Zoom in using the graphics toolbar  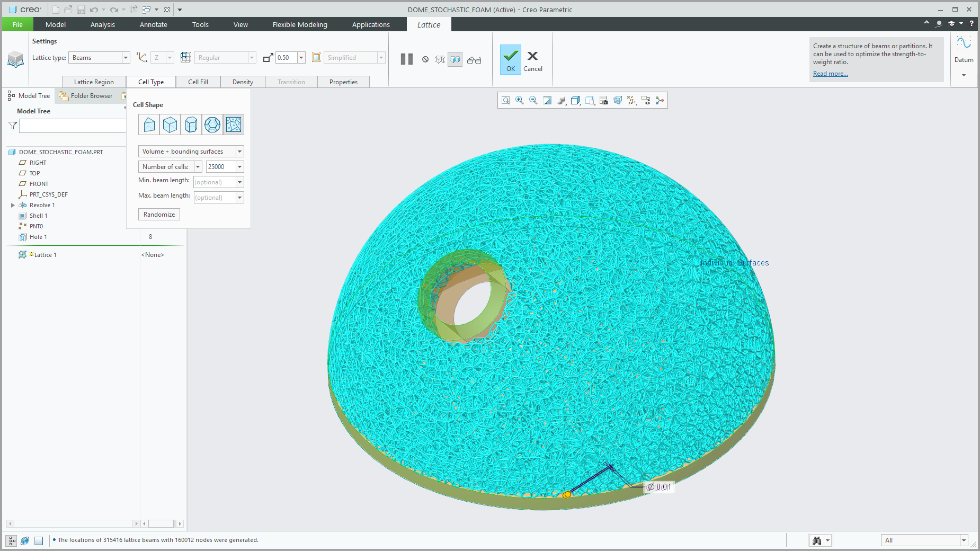point(520,100)
